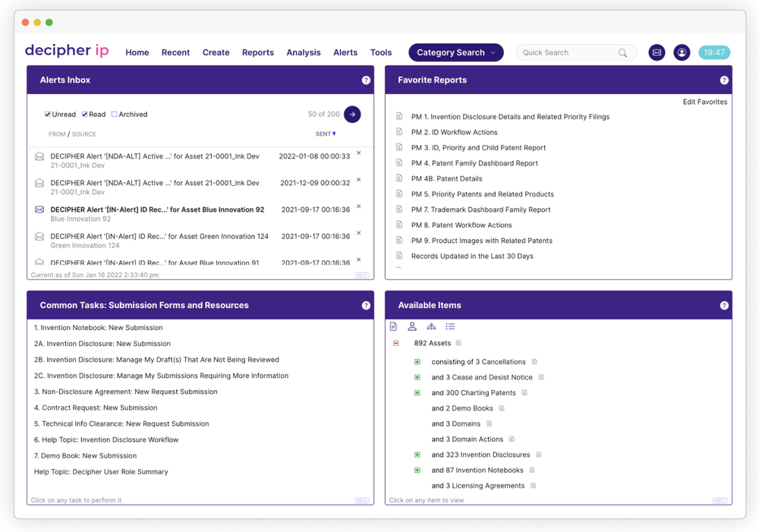
Task: Open the Home menu
Action: pyautogui.click(x=137, y=52)
